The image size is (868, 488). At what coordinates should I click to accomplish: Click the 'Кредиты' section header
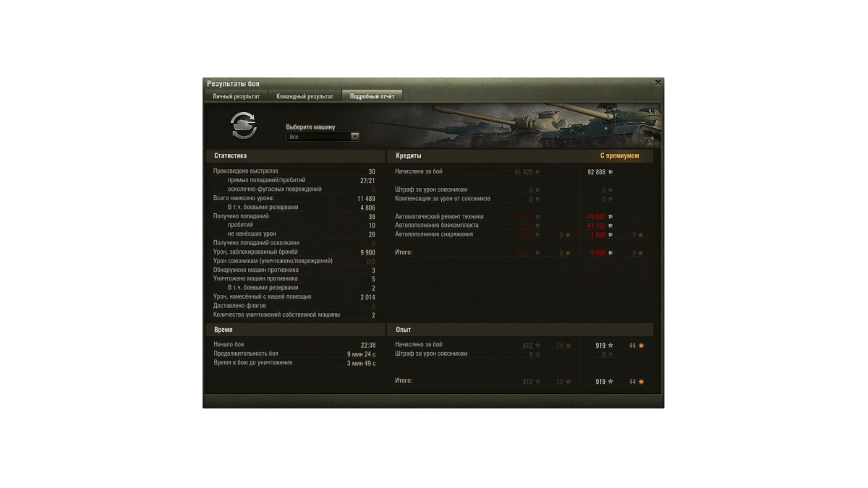[x=409, y=156]
